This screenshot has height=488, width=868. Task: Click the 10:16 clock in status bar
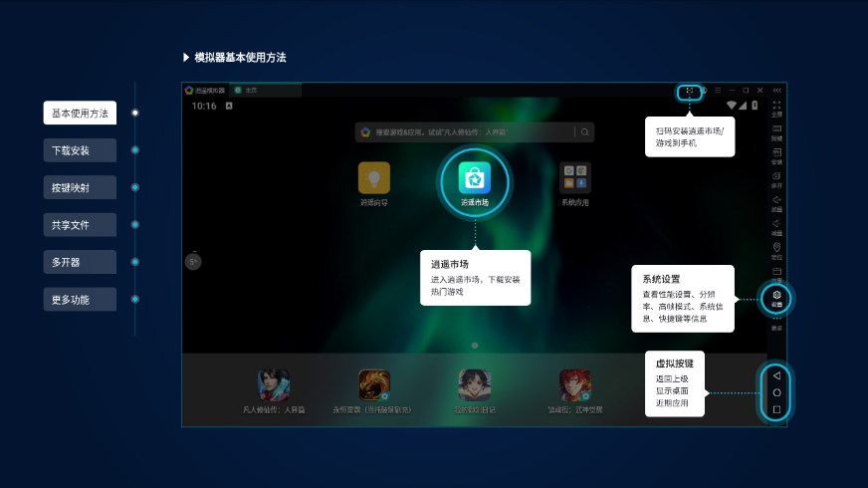(x=204, y=106)
